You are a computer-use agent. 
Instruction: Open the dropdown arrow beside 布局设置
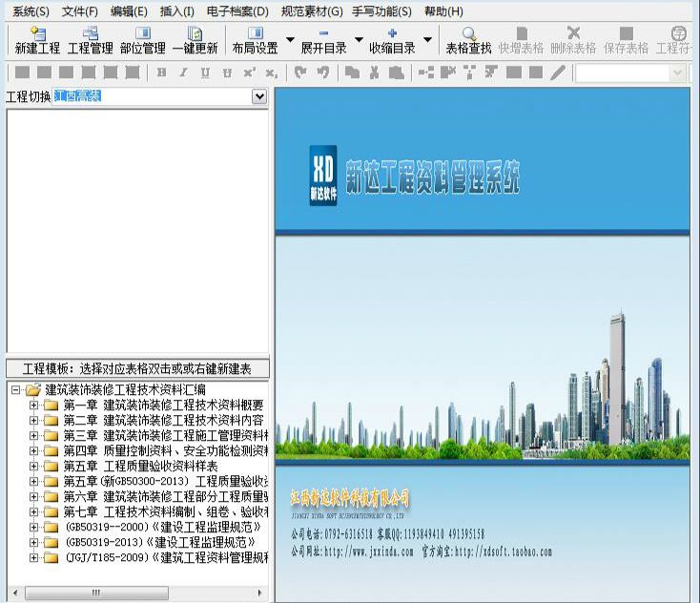pos(290,41)
